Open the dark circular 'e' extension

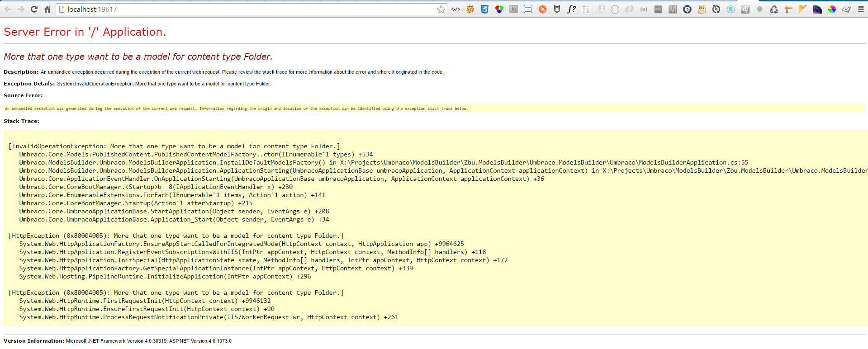click(x=687, y=9)
